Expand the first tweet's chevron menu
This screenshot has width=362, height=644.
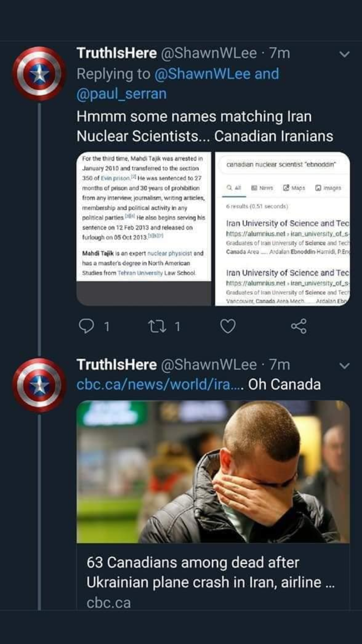click(345, 54)
